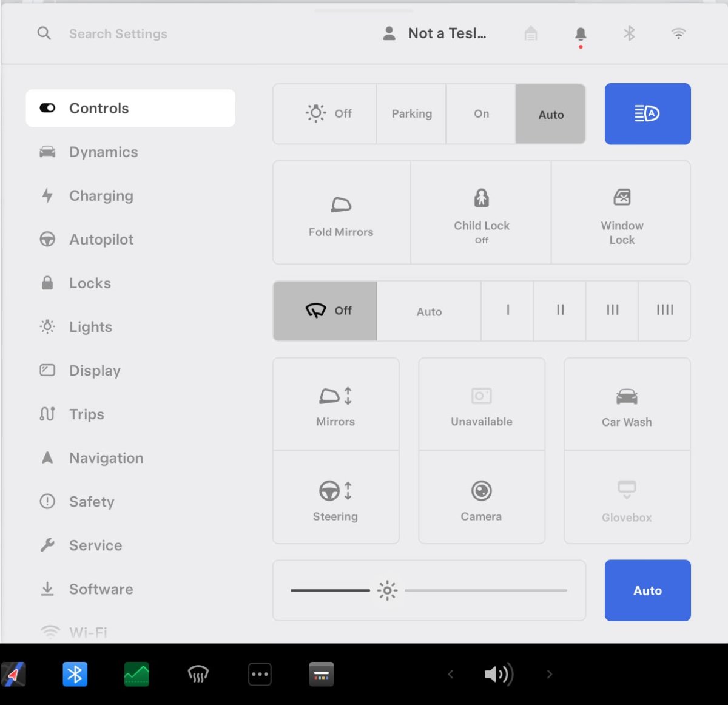The width and height of the screenshot is (728, 705).
Task: Turn wipers Off
Action: (325, 311)
